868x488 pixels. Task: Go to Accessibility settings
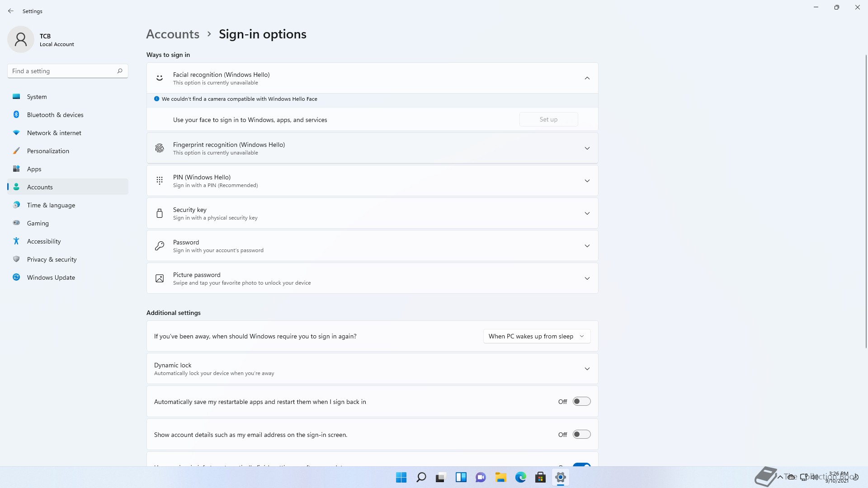[68, 241]
